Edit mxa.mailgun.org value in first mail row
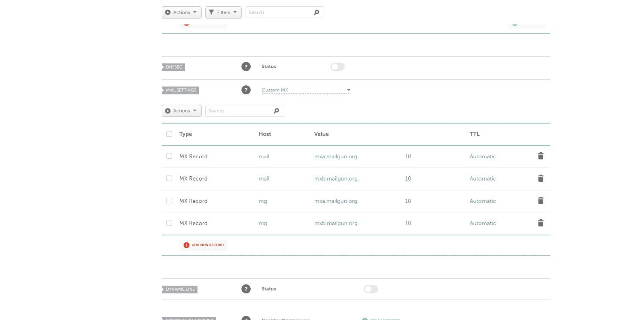 click(x=336, y=157)
